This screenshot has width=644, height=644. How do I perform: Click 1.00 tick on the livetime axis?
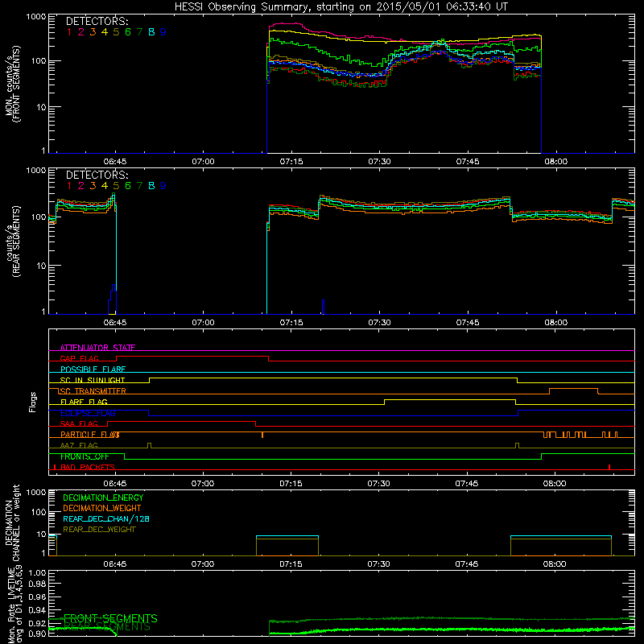click(38, 573)
